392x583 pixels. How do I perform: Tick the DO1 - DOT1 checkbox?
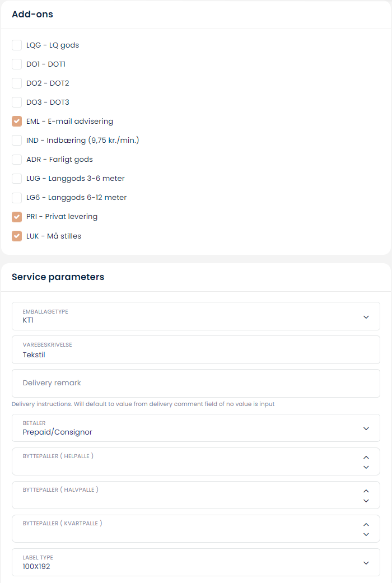pyautogui.click(x=17, y=64)
